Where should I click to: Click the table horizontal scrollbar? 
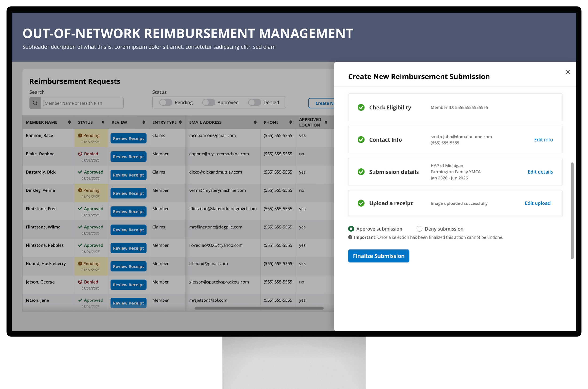tap(259, 308)
